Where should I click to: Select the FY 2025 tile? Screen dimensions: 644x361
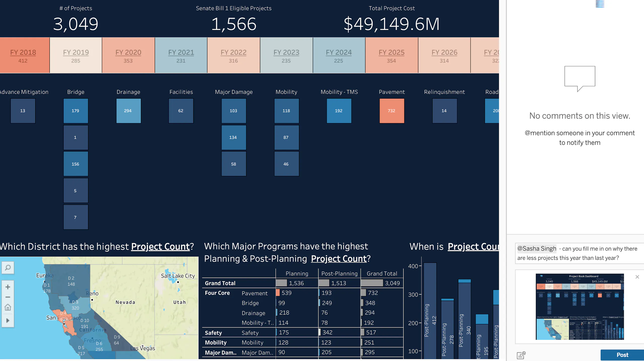tap(391, 55)
